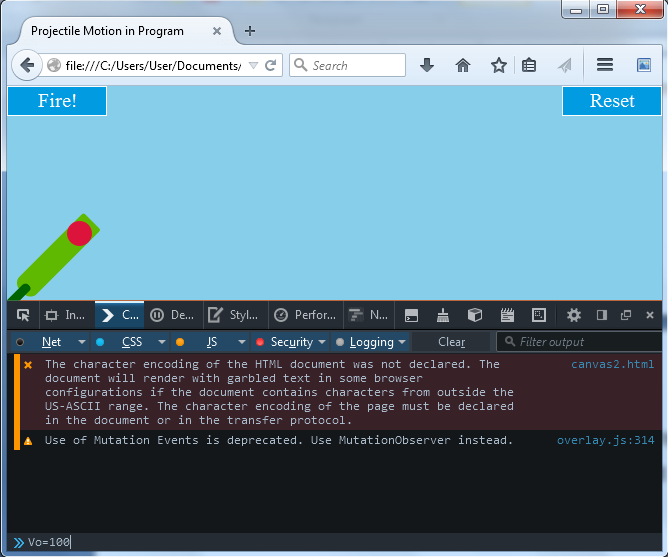This screenshot has width=668, height=557.
Task: Click the yellow warning triangle icon
Action: [28, 441]
